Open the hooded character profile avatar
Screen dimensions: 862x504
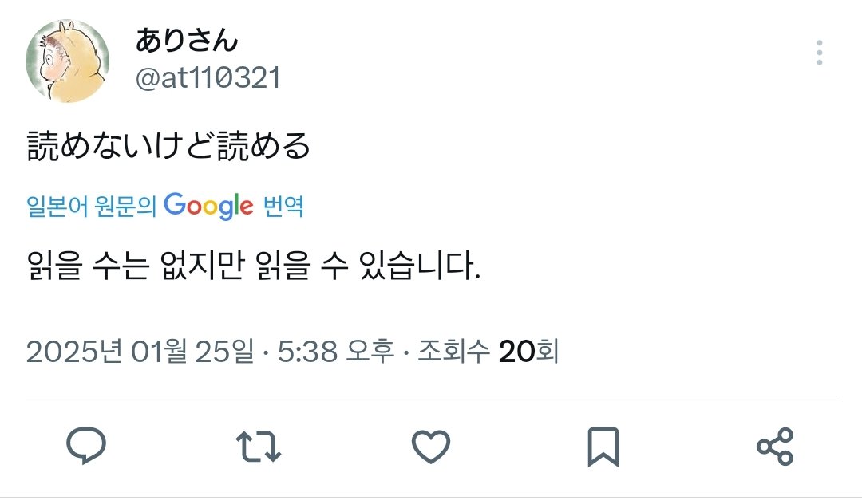(x=67, y=61)
